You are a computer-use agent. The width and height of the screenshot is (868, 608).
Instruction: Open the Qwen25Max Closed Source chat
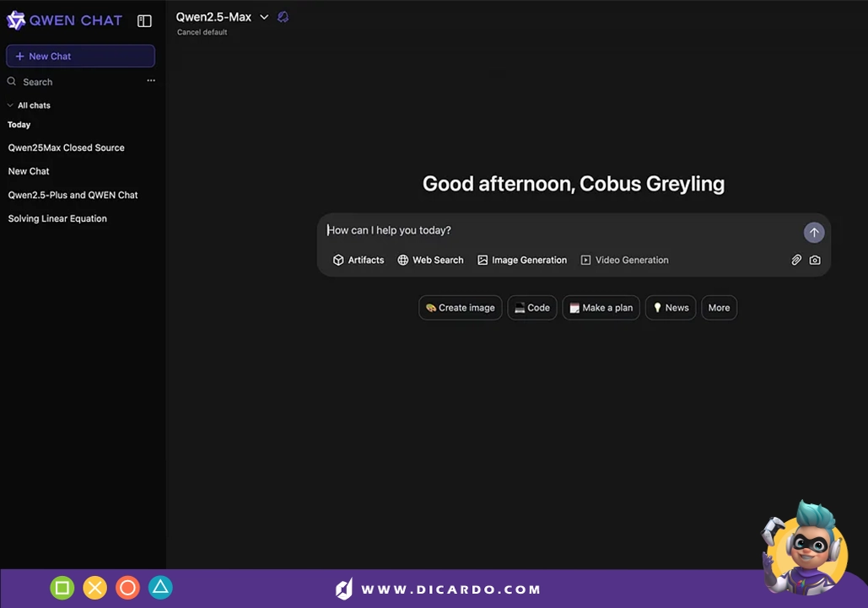coord(66,148)
